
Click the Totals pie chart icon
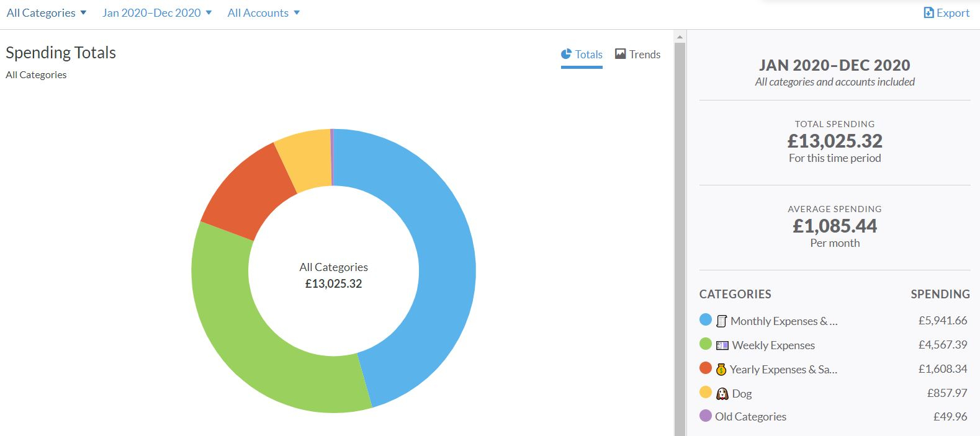coord(566,55)
